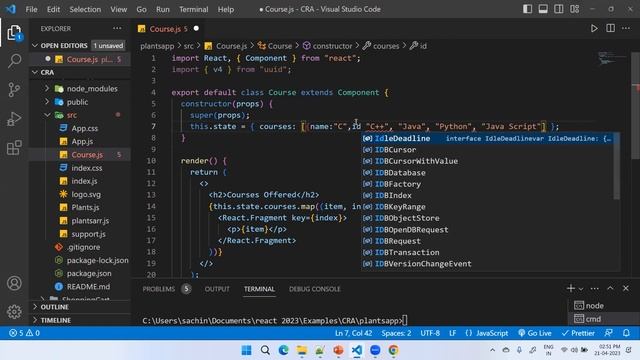Open the Run and Debug view
This screenshot has width=640, height=360.
[x=14, y=119]
